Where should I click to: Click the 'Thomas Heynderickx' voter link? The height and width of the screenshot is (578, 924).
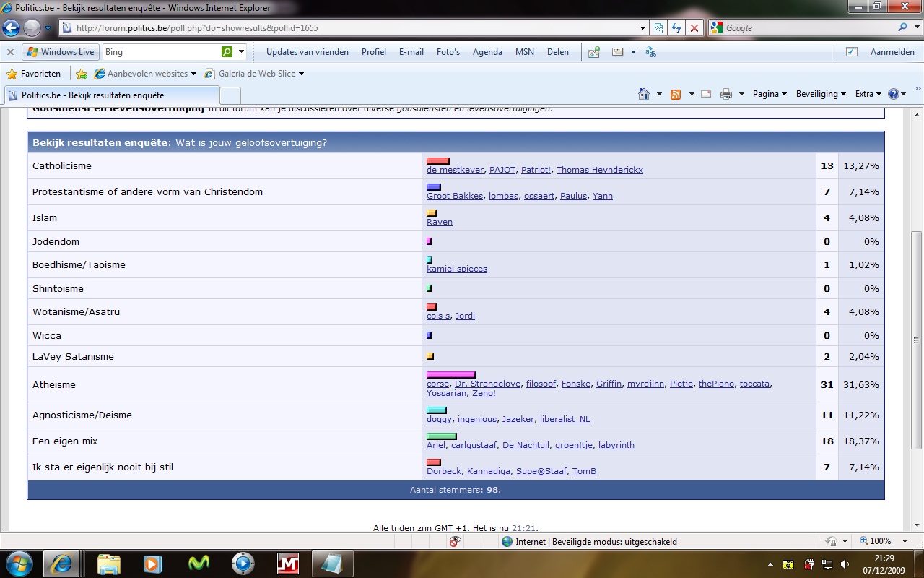(x=599, y=170)
